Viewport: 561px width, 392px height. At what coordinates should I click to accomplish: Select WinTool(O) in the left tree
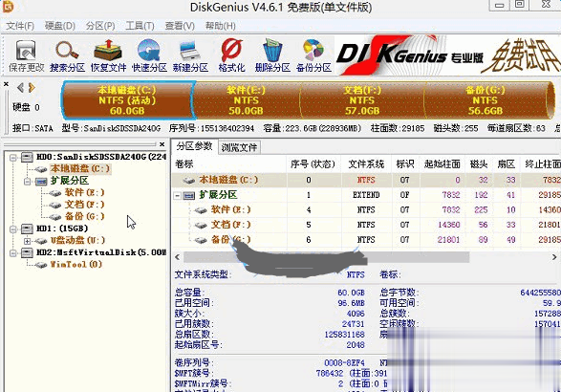coord(76,265)
